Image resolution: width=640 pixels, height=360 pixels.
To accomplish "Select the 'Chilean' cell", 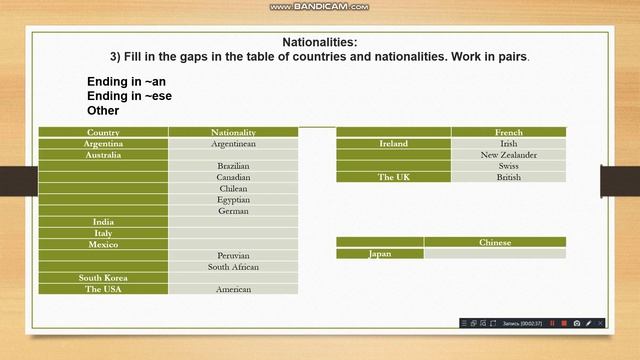I will pyautogui.click(x=233, y=189).
